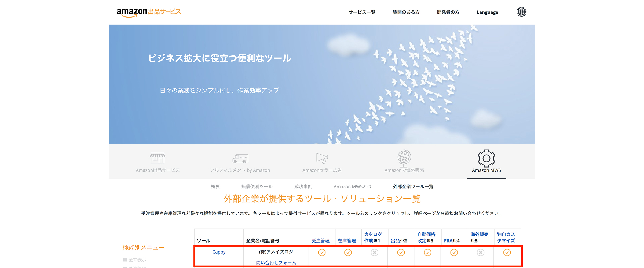Click Cappy 受注管理 check mark icon

pos(322,252)
